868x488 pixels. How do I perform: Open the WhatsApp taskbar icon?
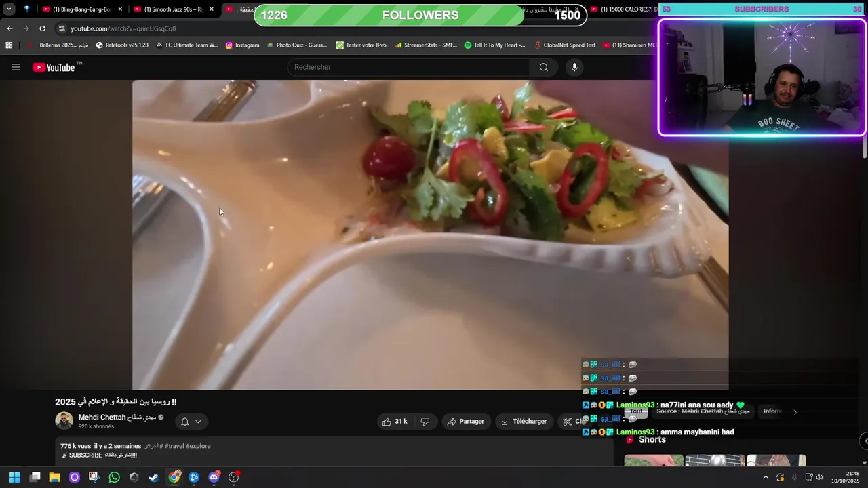point(114,477)
